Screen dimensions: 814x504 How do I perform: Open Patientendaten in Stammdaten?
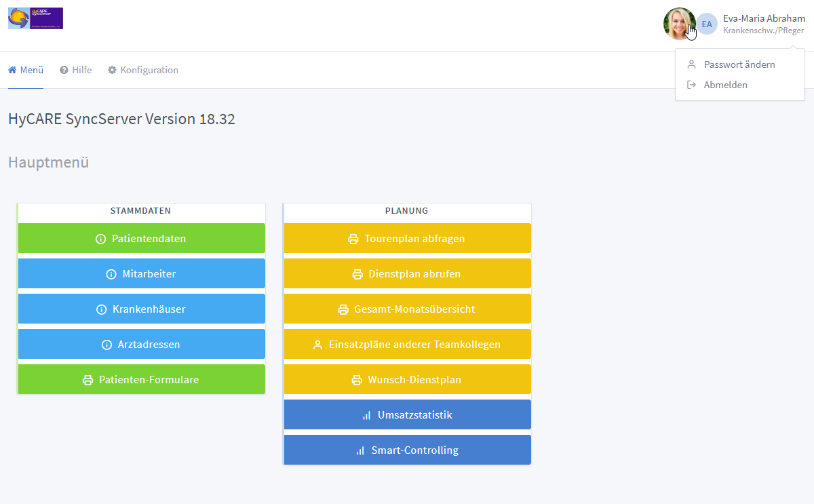point(141,239)
